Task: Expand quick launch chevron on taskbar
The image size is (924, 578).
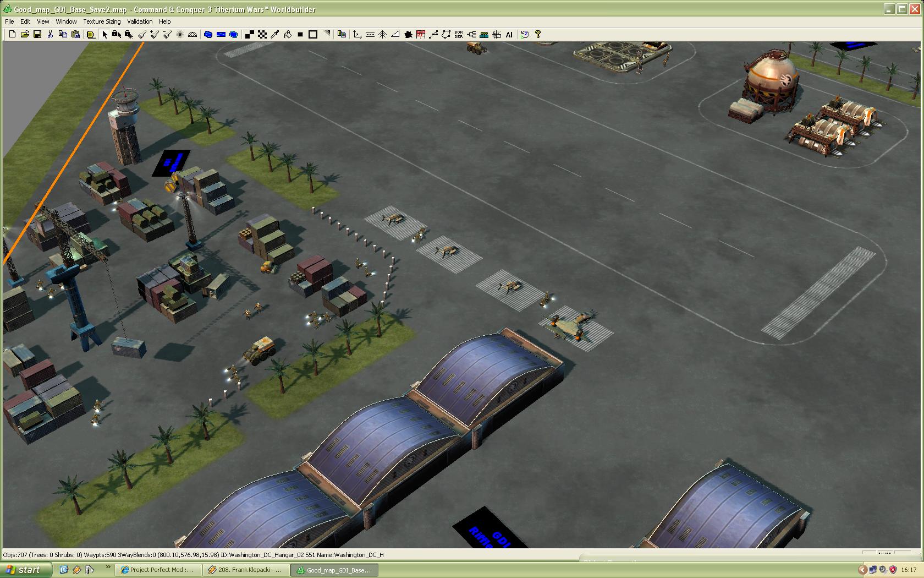Action: [x=108, y=566]
